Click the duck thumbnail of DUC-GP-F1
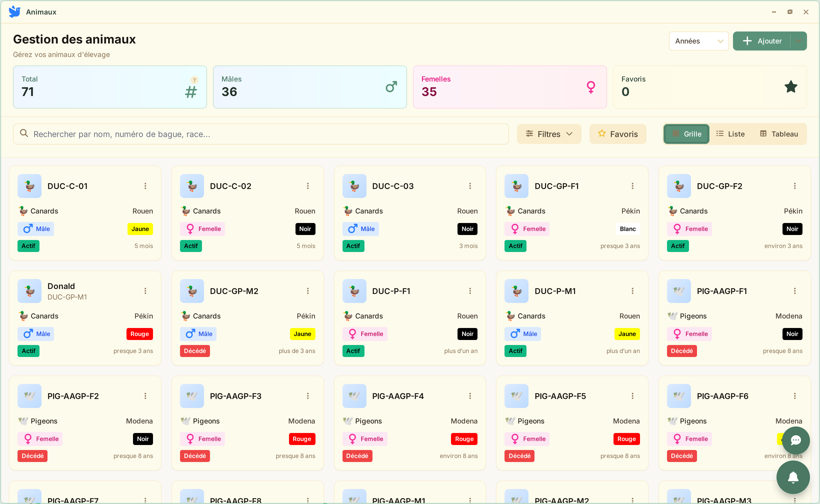 point(516,186)
